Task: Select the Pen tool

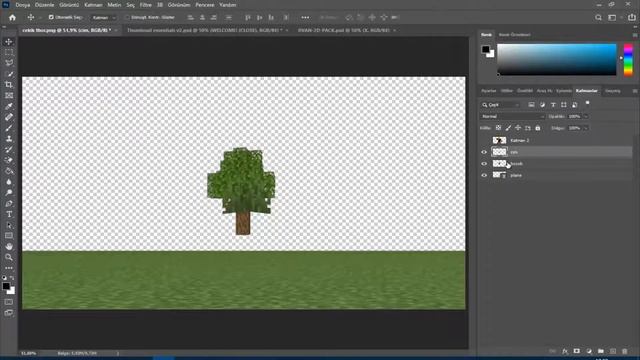Action: coord(9,204)
